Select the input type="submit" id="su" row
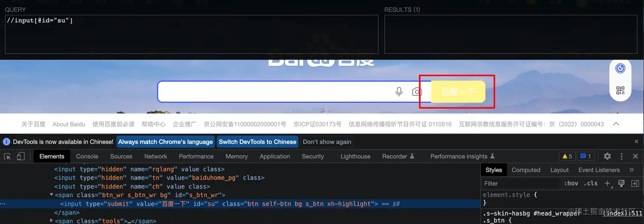The height and width of the screenshot is (224, 644). (240, 204)
